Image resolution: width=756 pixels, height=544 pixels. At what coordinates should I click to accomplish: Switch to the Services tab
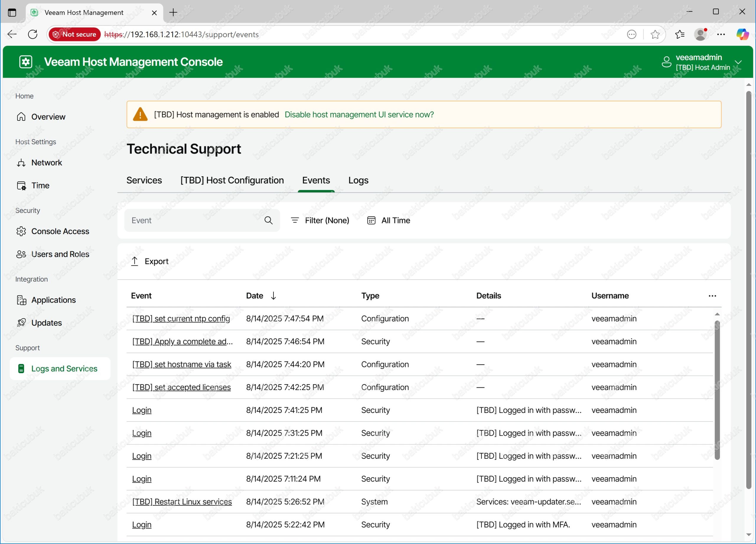click(x=144, y=180)
